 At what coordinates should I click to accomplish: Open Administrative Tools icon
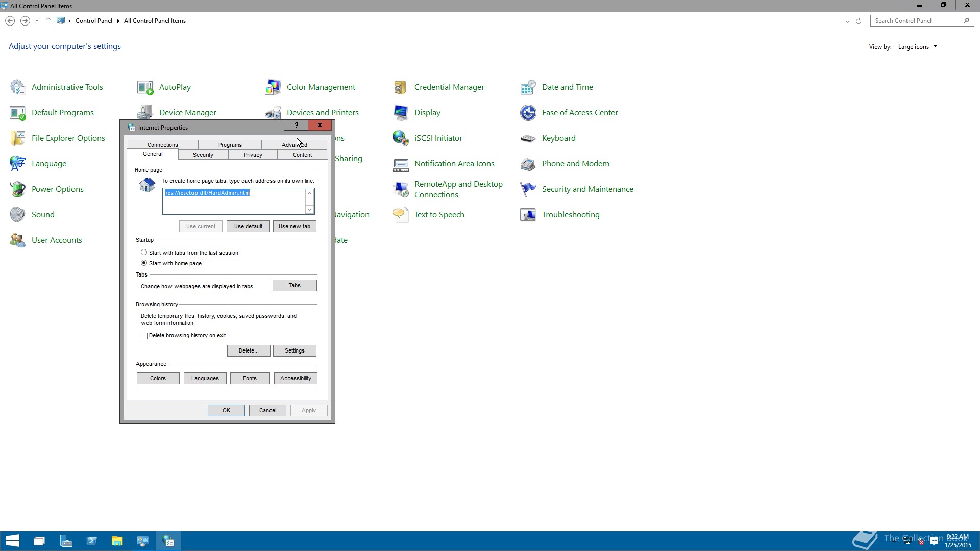[x=18, y=87]
